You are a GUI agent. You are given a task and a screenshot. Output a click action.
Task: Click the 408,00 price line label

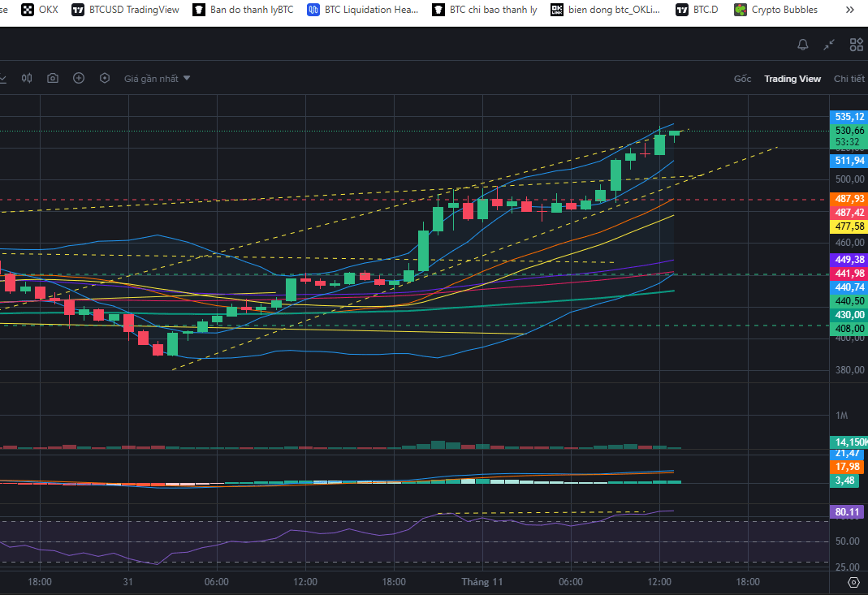849,329
